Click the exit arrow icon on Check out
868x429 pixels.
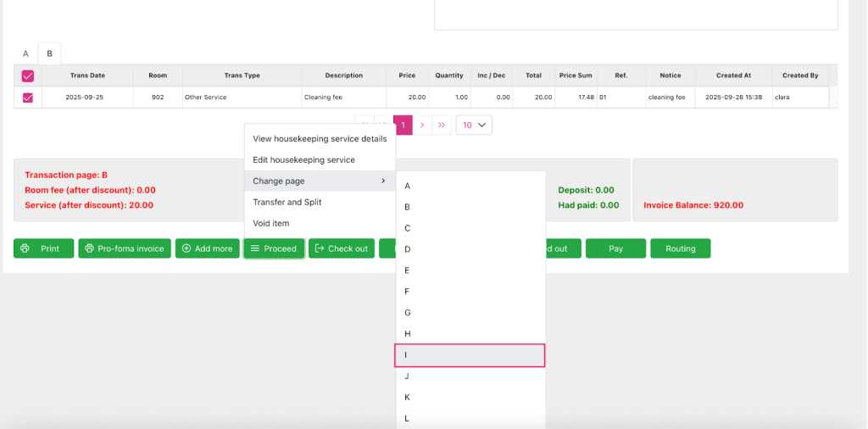320,248
